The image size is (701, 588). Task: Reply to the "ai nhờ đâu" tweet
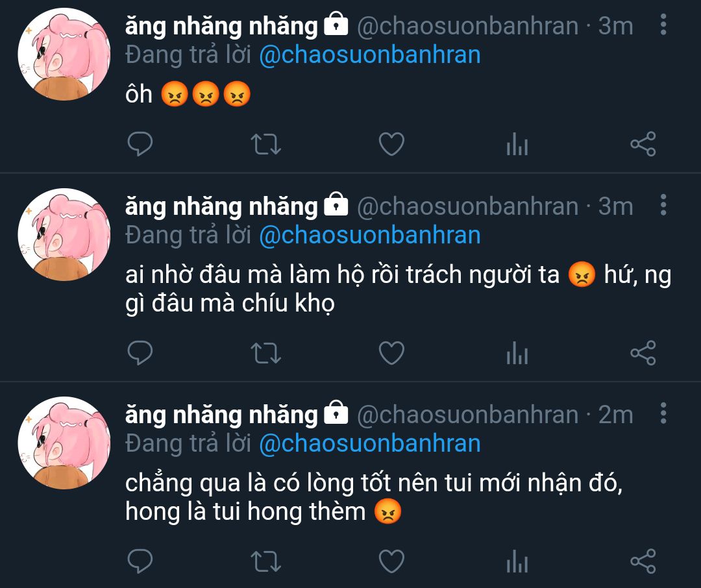pos(140,353)
